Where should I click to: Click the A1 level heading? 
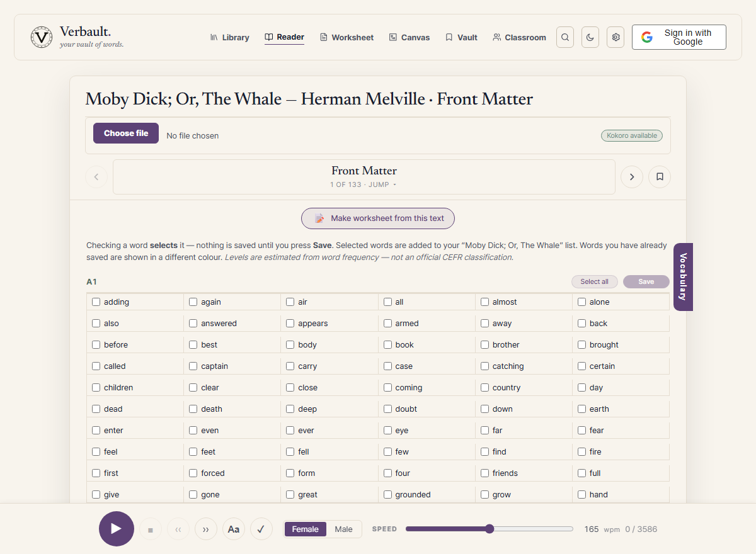(91, 281)
